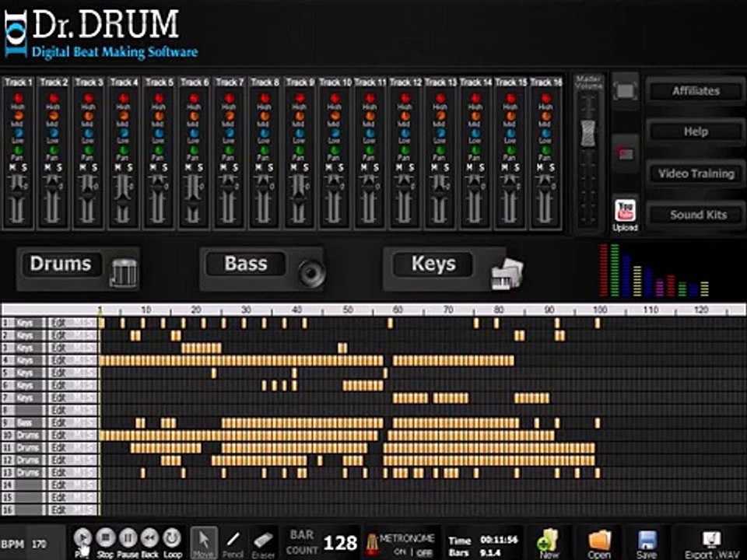
Task: Click Track 3 blue Low EQ knob
Action: pyautogui.click(x=89, y=133)
